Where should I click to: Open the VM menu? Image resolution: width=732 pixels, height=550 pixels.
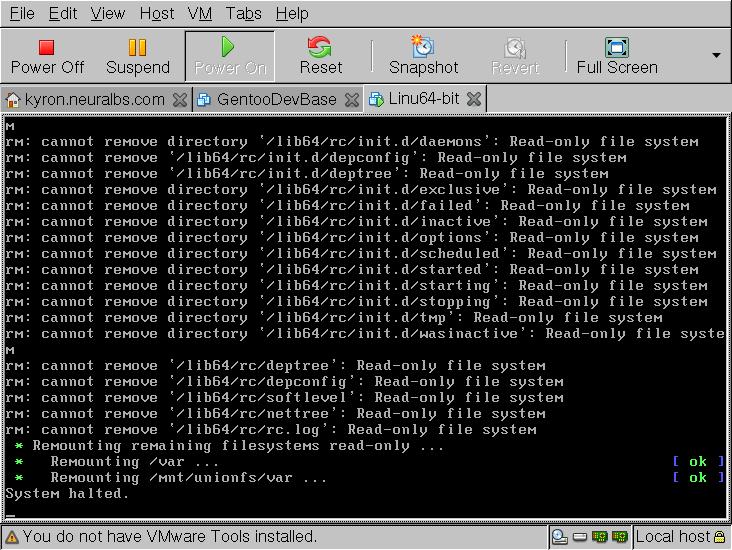point(199,13)
